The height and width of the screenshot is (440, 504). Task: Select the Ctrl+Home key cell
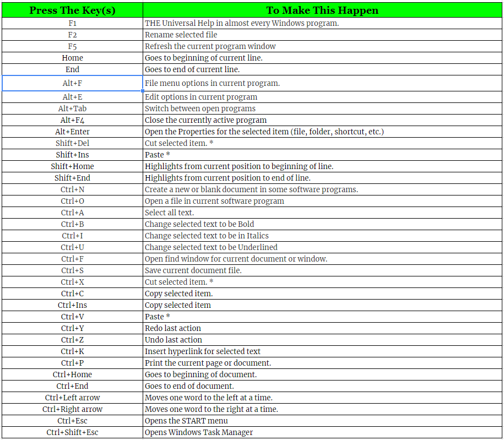[x=72, y=374]
